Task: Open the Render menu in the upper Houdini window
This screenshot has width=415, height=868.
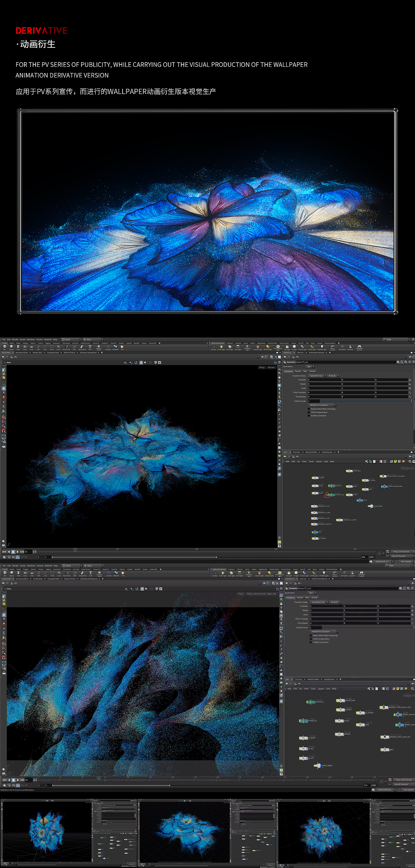Action: 15,340
